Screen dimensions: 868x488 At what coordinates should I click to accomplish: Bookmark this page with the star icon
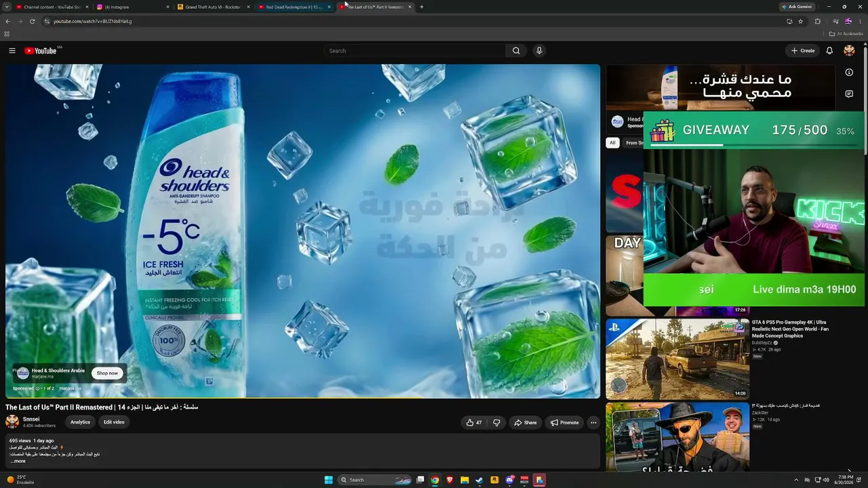pos(801,21)
